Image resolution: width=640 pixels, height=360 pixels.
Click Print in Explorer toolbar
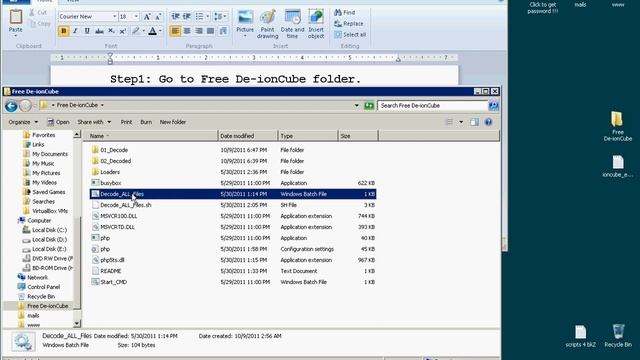(126, 122)
